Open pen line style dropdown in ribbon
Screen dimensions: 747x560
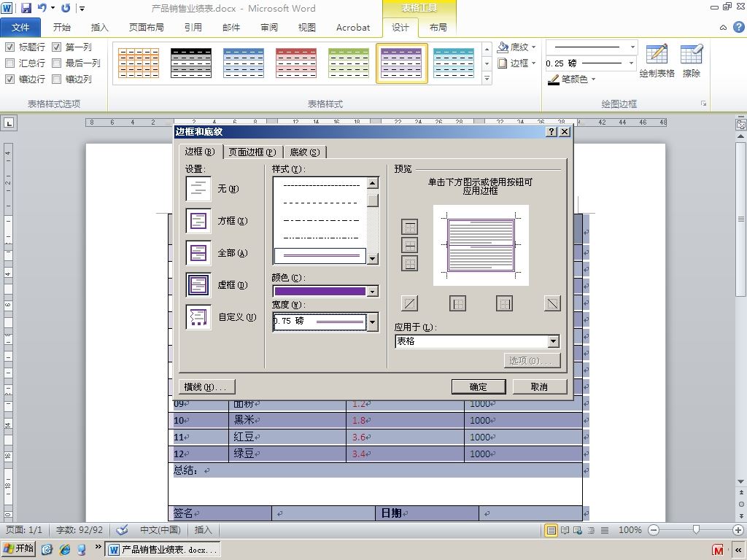pyautogui.click(x=632, y=47)
